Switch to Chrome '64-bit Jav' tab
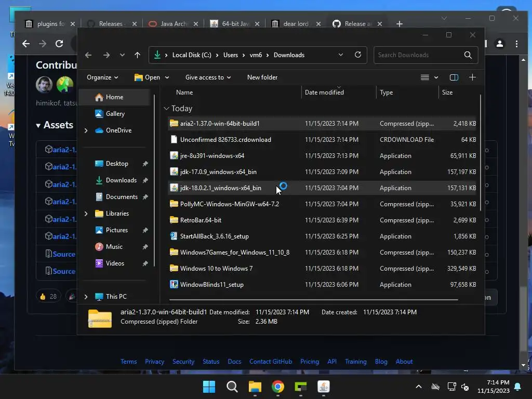This screenshot has width=532, height=399. [234, 24]
